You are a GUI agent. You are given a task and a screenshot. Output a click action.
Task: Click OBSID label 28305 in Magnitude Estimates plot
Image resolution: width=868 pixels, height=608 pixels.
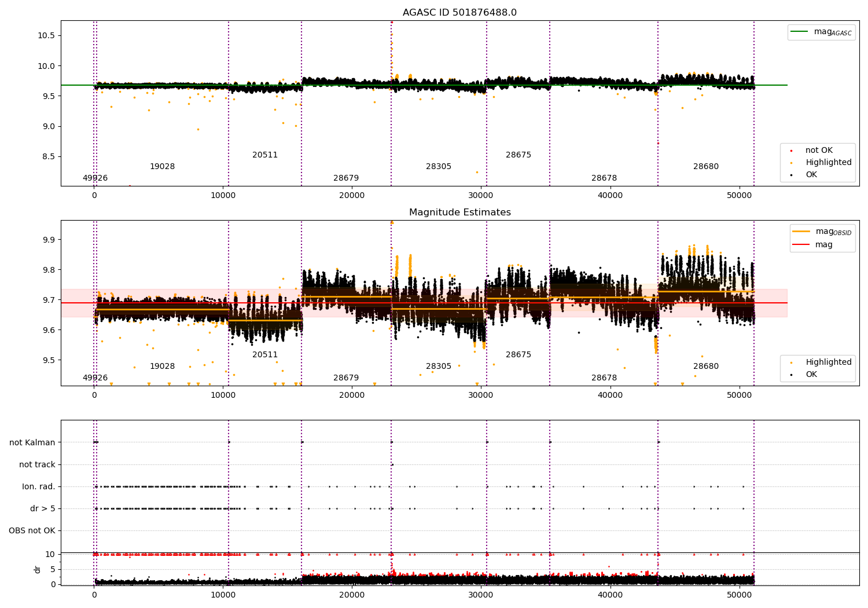point(439,367)
